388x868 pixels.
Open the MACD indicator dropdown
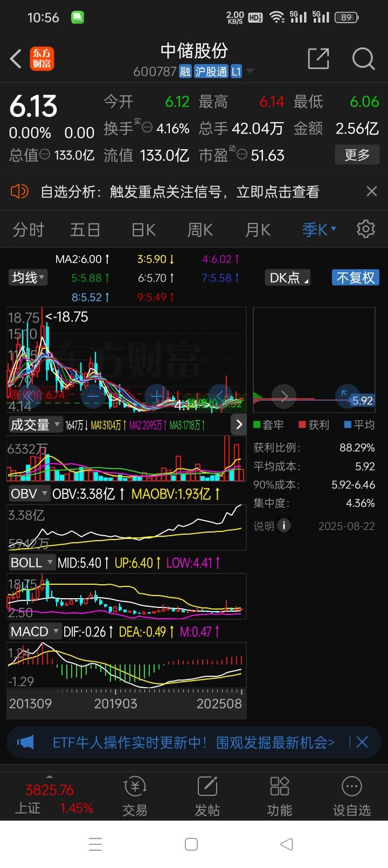click(x=34, y=632)
